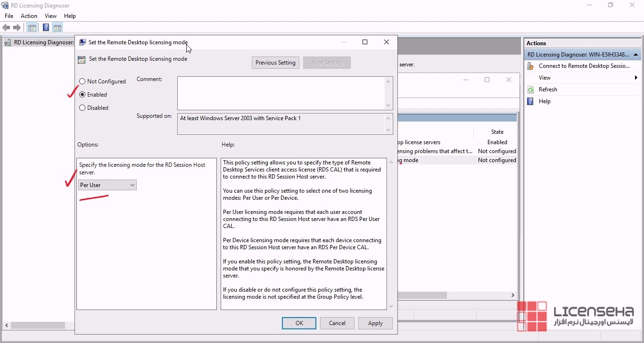The image size is (644, 343).
Task: Select the Not Configured radio button
Action: [x=83, y=82]
